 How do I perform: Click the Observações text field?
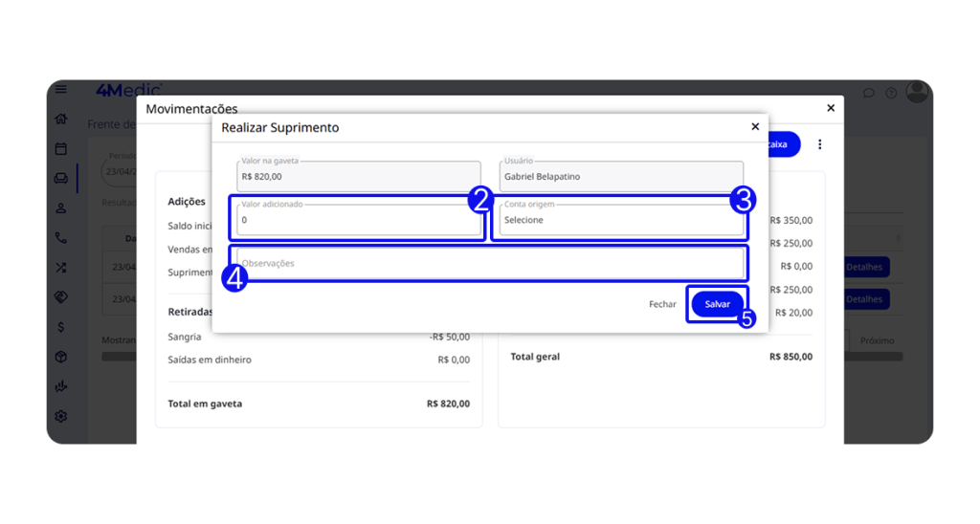point(489,263)
